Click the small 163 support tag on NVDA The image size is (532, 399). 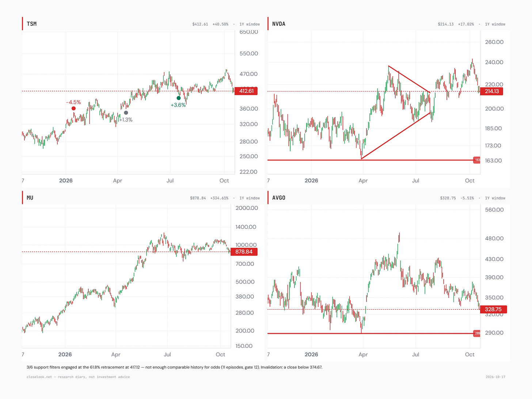tap(477, 160)
